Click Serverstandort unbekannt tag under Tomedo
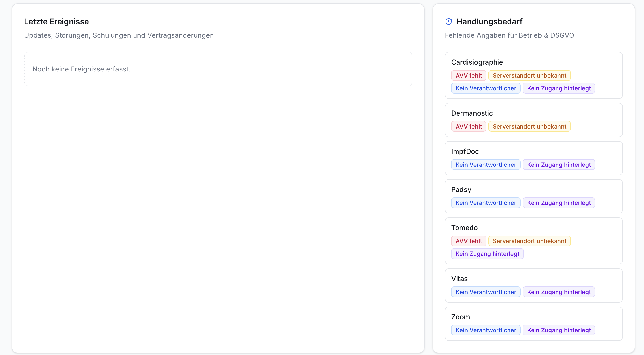The height and width of the screenshot is (355, 644). click(x=529, y=241)
